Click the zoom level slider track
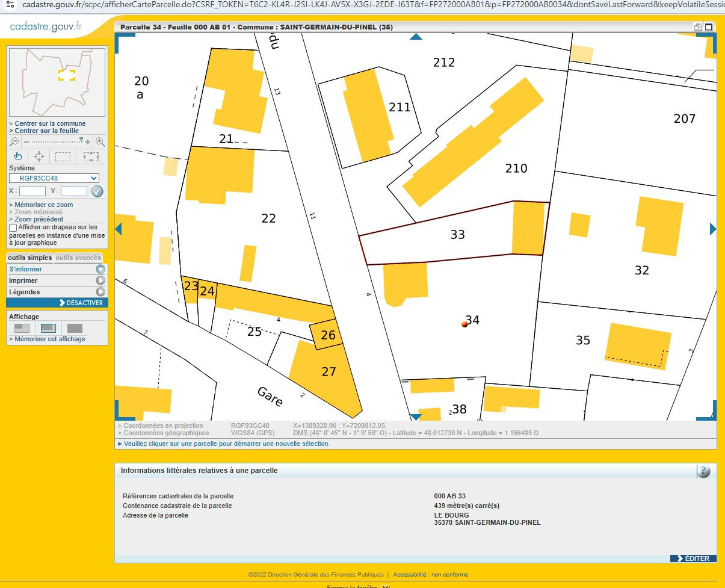 tap(54, 142)
